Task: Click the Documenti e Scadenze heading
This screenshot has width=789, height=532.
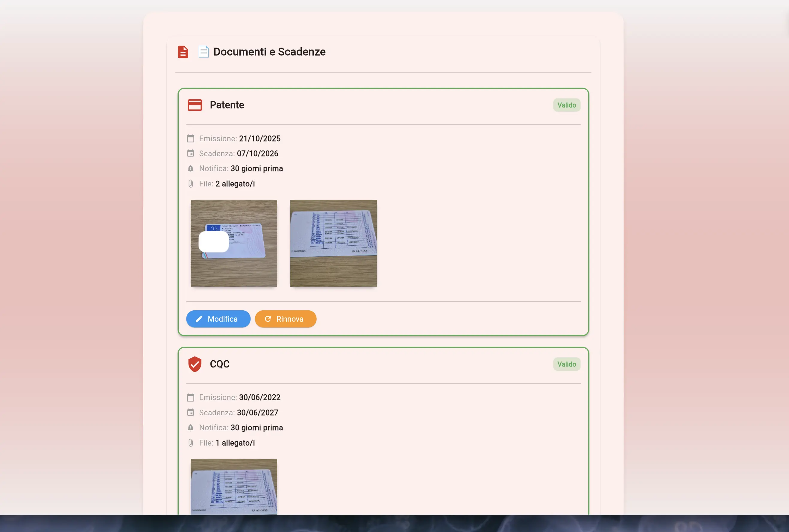Action: [x=269, y=52]
